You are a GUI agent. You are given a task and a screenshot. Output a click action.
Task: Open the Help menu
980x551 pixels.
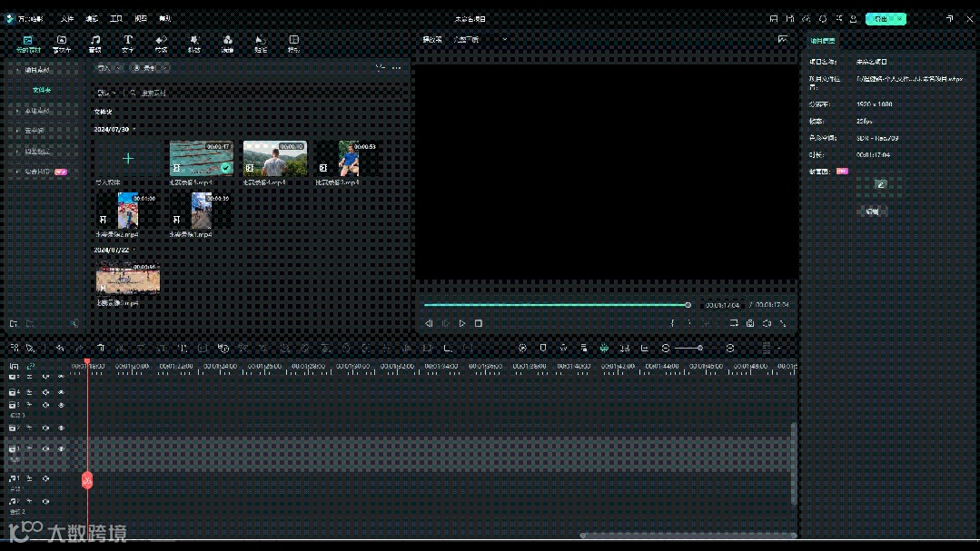pyautogui.click(x=165, y=19)
